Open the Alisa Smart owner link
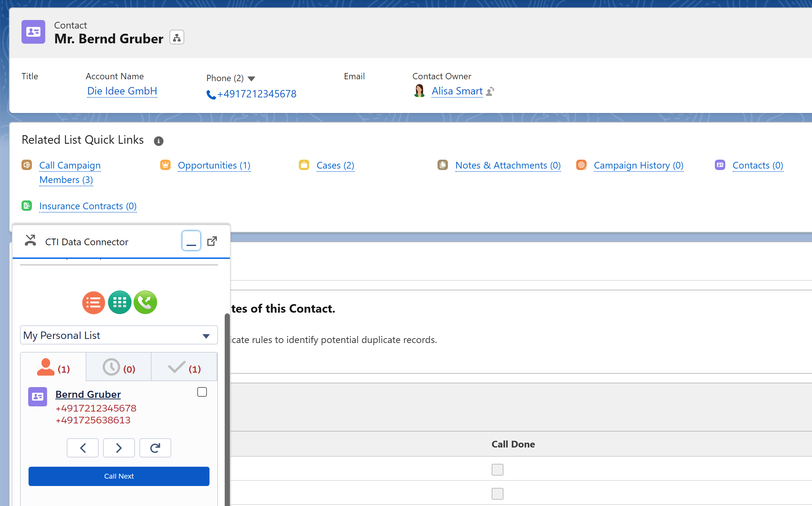The image size is (812, 506). coord(457,91)
